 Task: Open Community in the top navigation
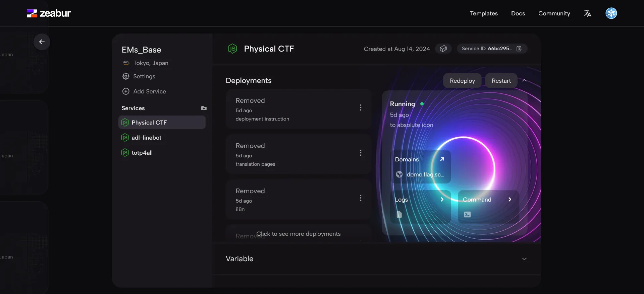coord(554,13)
